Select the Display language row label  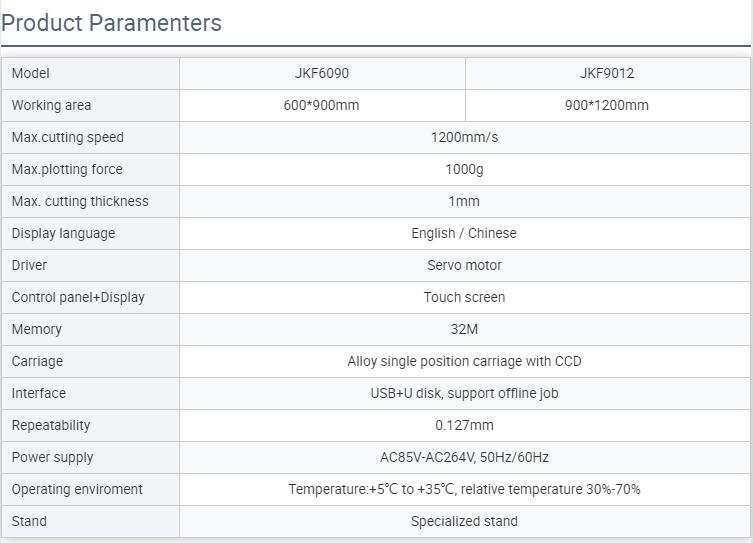point(64,233)
